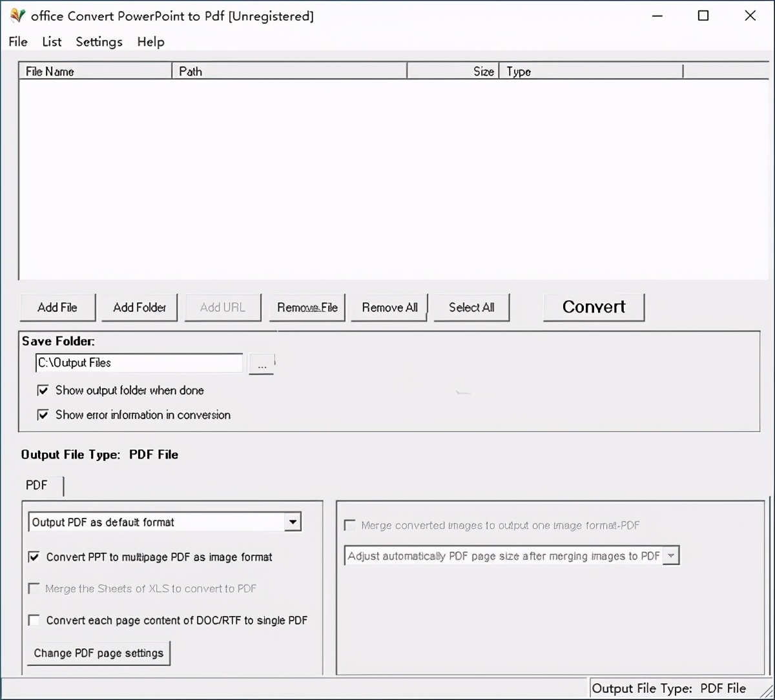
Task: Expand the Output PDF as default format dropdown
Action: point(293,522)
